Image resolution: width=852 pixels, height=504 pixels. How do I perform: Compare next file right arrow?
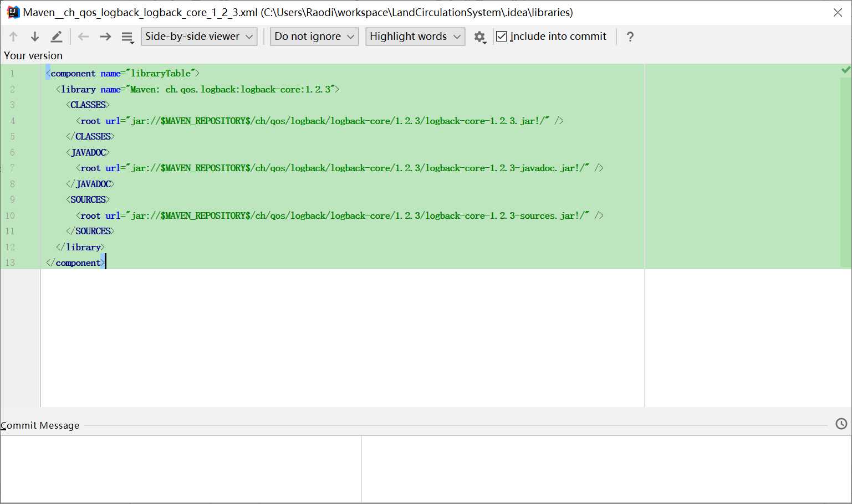105,37
